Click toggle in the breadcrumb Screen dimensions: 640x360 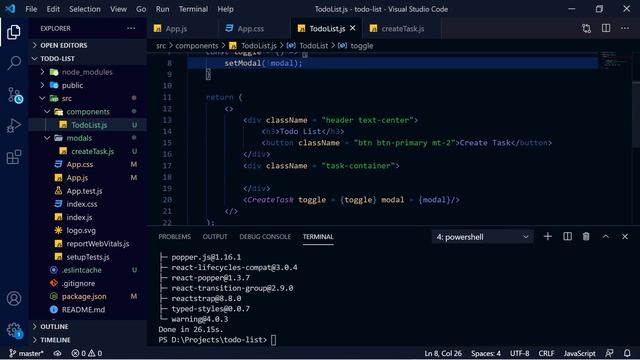tap(362, 46)
